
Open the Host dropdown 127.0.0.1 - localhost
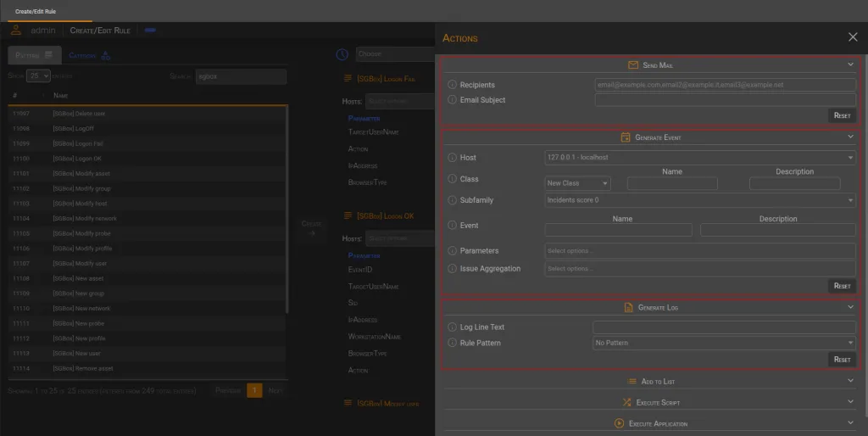click(x=700, y=158)
